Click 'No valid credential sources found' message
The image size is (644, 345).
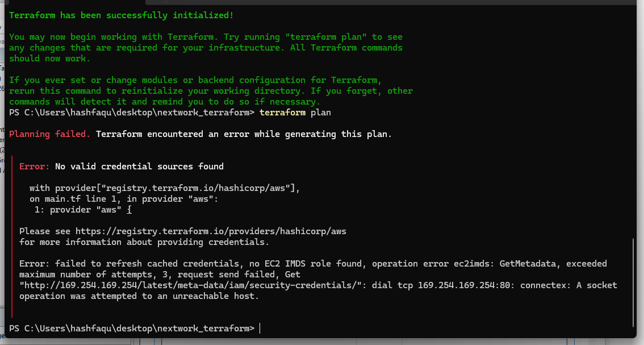(139, 166)
